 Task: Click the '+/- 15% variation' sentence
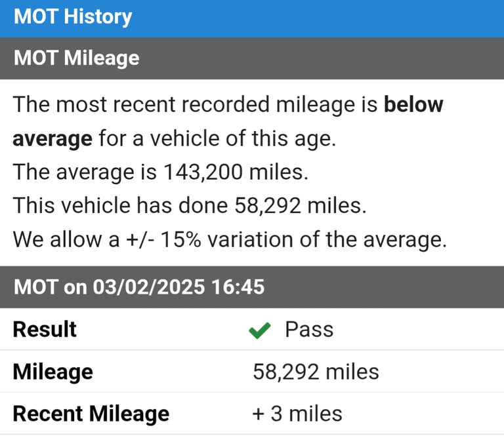tap(229, 239)
